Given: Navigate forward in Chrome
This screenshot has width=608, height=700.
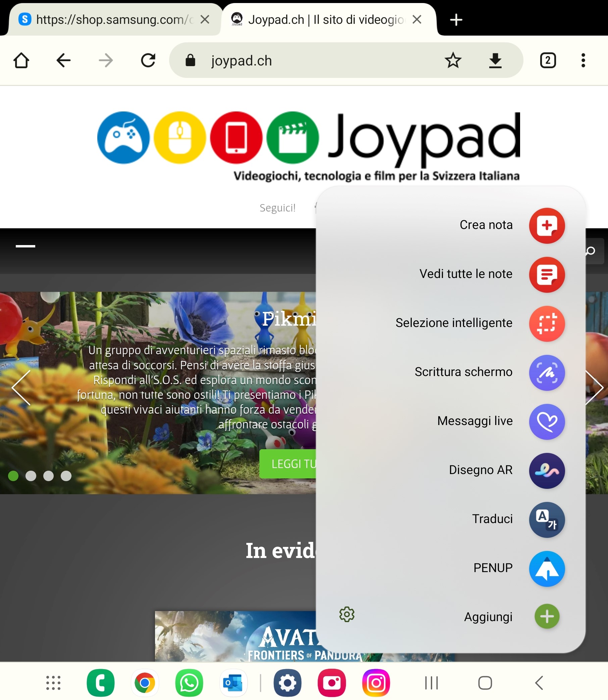Looking at the screenshot, I should [x=106, y=61].
